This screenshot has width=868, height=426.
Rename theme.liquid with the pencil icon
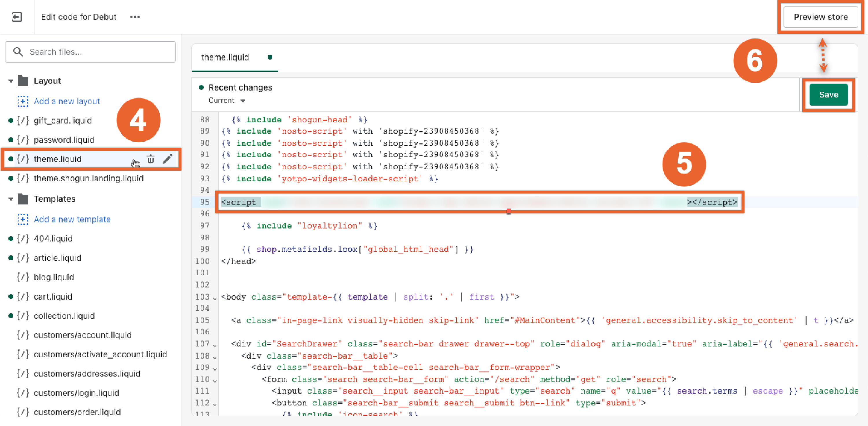pos(168,159)
